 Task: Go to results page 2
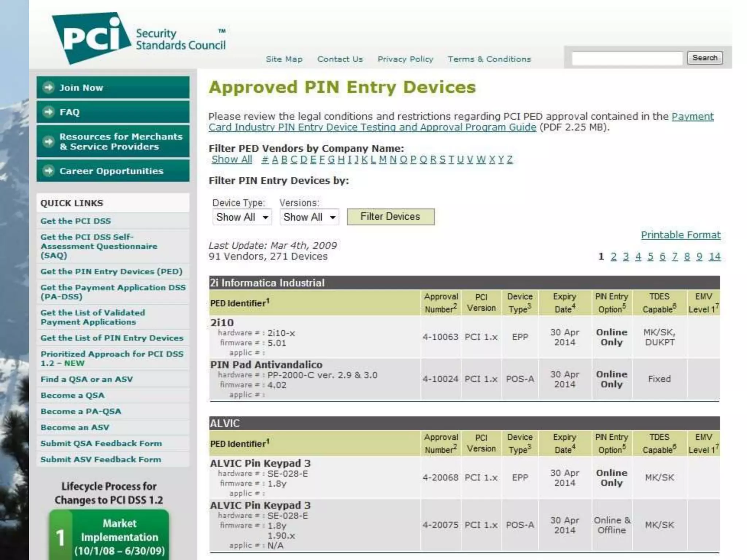614,257
